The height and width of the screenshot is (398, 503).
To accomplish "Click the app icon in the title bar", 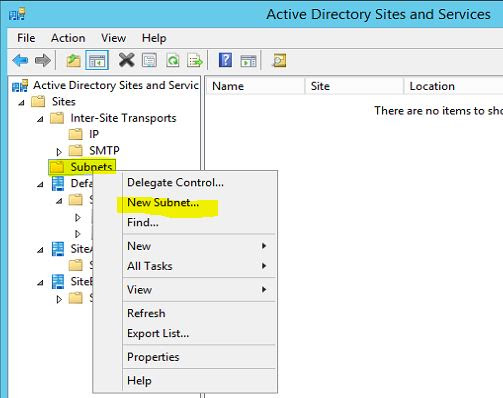I will (17, 14).
